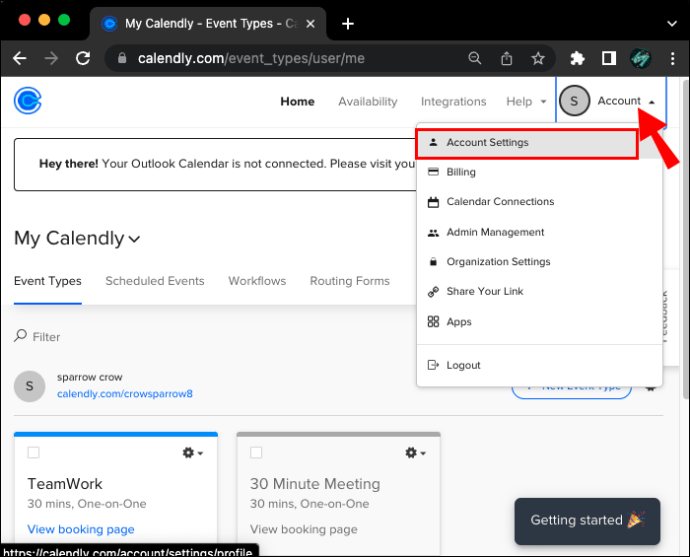Click TeamWork View booking page link

[x=81, y=529]
